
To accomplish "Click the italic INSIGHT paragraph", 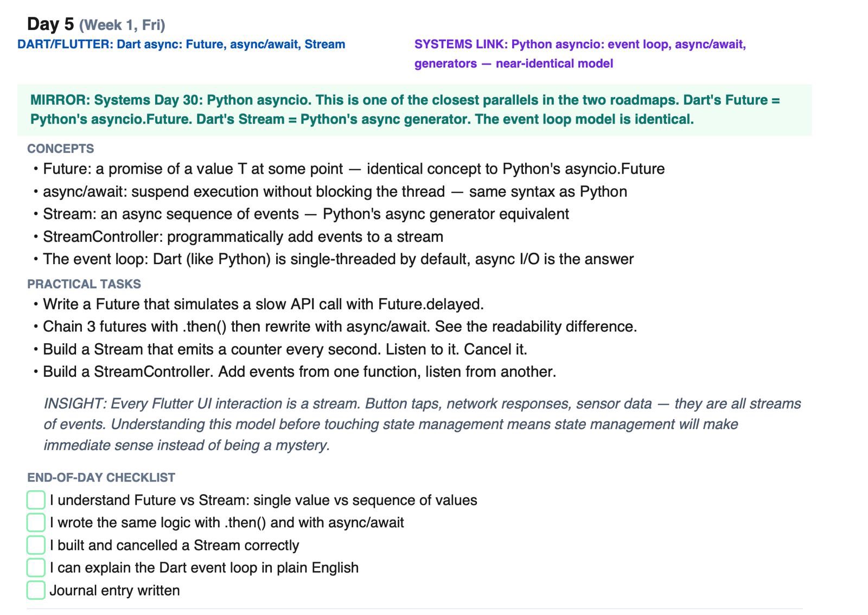I will (x=422, y=424).
